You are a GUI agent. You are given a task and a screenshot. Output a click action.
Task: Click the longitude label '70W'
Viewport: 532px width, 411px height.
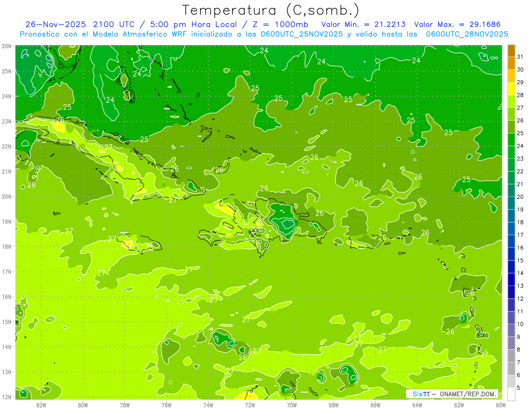click(x=292, y=405)
